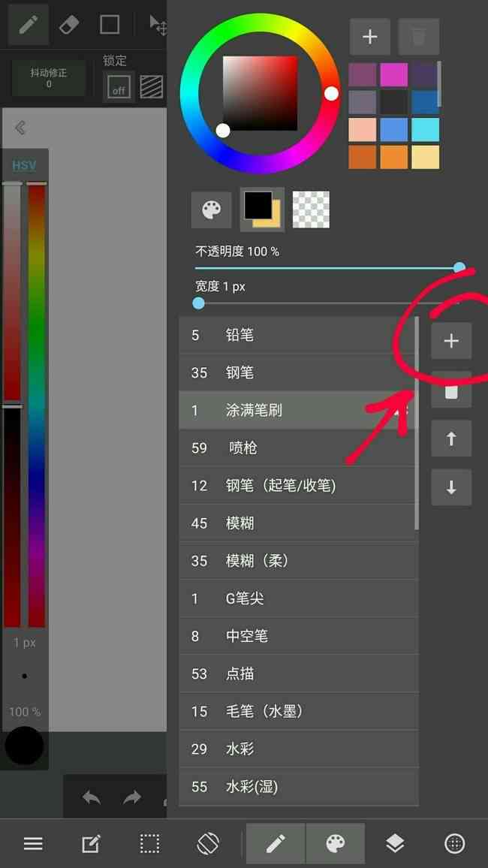488x868 pixels.
Task: Delete palette color with trash icon
Action: pyautogui.click(x=419, y=37)
